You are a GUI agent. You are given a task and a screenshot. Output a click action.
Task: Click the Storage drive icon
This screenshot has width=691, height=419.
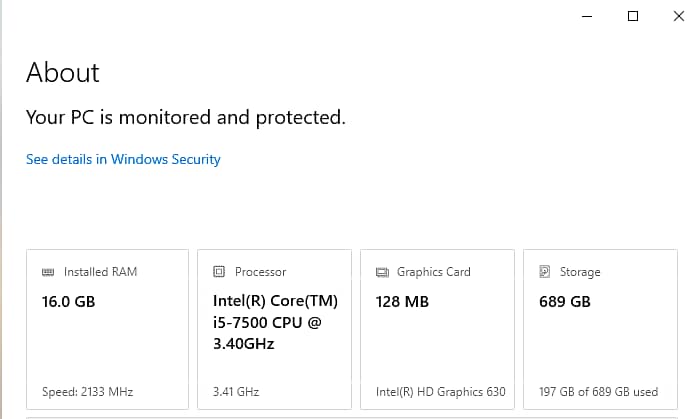click(x=545, y=272)
